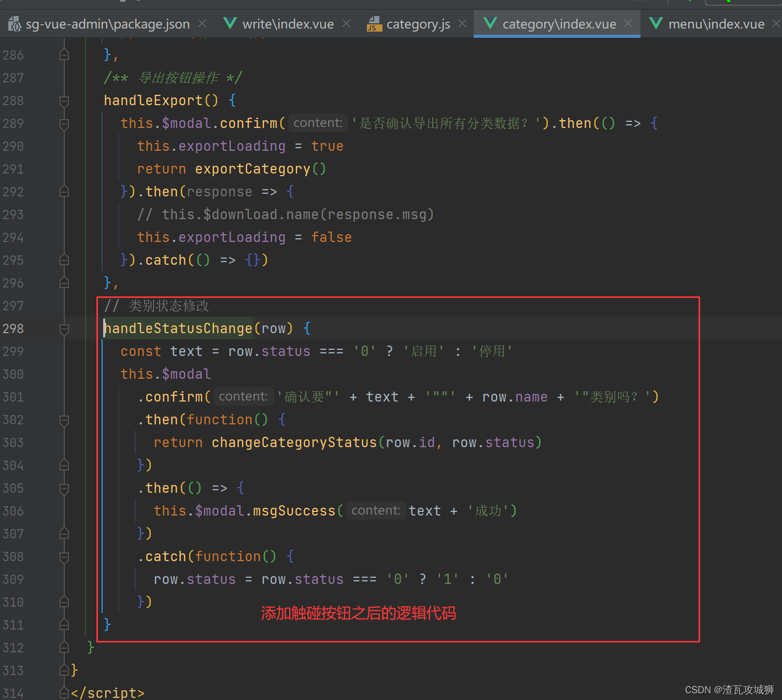Toggle fold end marker at line 304
782x700 pixels.
(x=64, y=465)
